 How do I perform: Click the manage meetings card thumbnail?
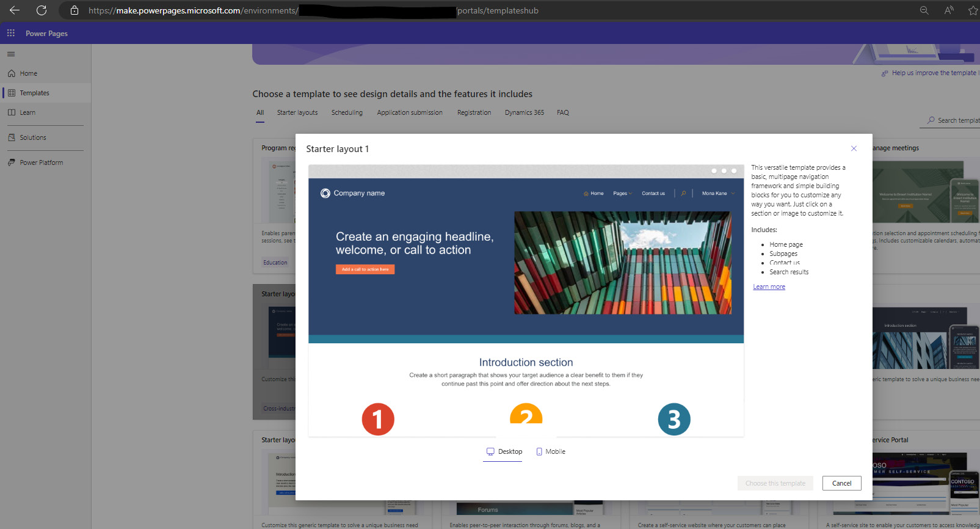coord(926,192)
